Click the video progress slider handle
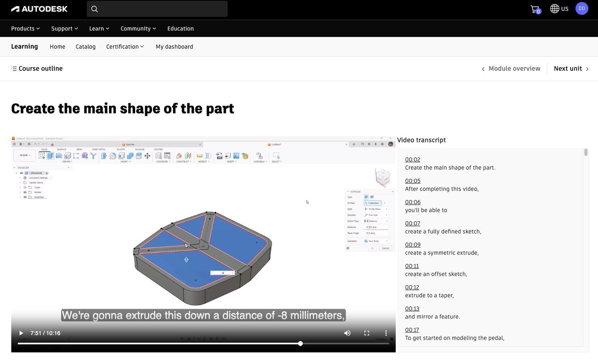The width and height of the screenshot is (598, 364). click(x=300, y=344)
